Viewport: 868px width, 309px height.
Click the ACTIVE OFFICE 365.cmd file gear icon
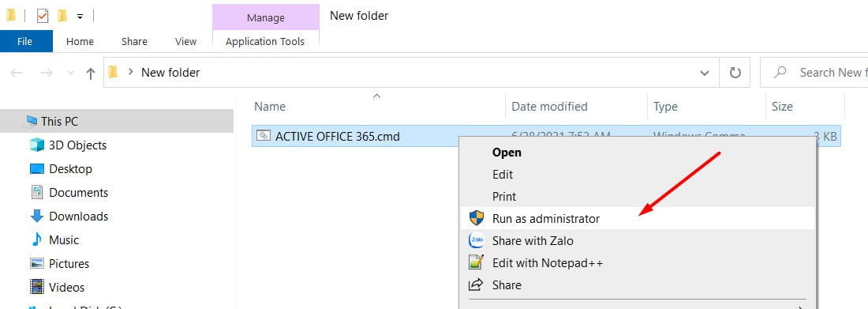264,136
